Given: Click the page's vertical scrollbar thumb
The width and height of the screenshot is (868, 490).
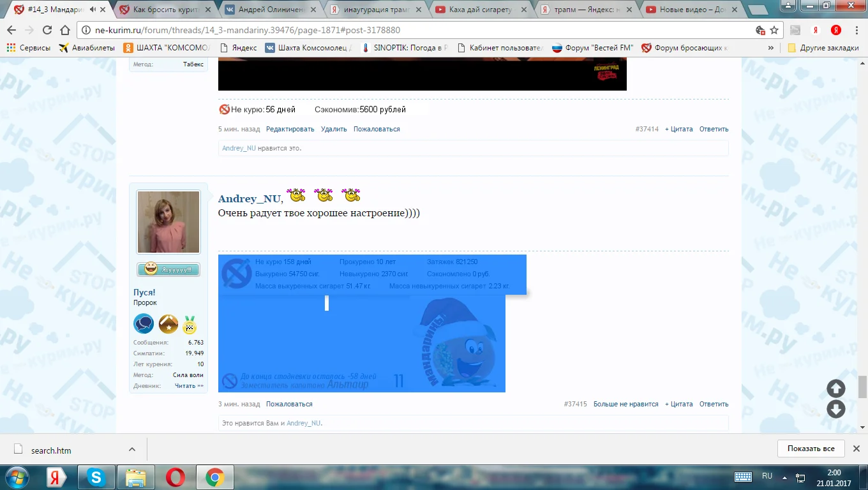Looking at the screenshot, I should (862, 386).
